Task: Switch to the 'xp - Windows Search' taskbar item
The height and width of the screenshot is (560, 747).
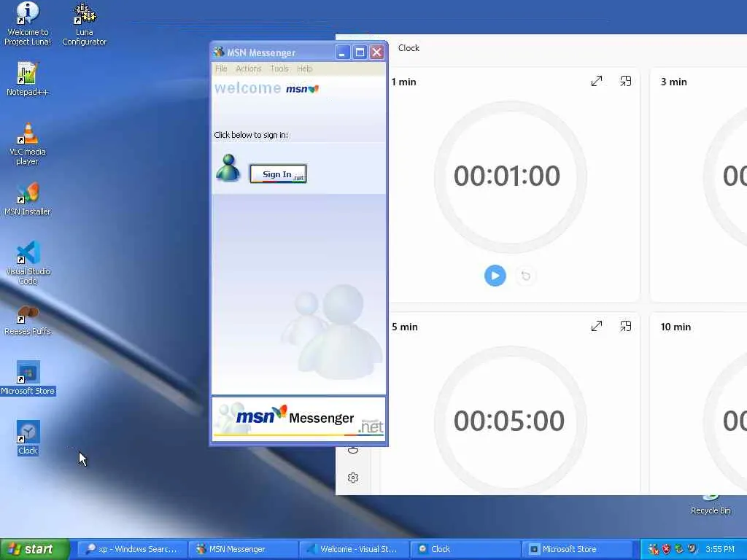Action: tap(131, 549)
